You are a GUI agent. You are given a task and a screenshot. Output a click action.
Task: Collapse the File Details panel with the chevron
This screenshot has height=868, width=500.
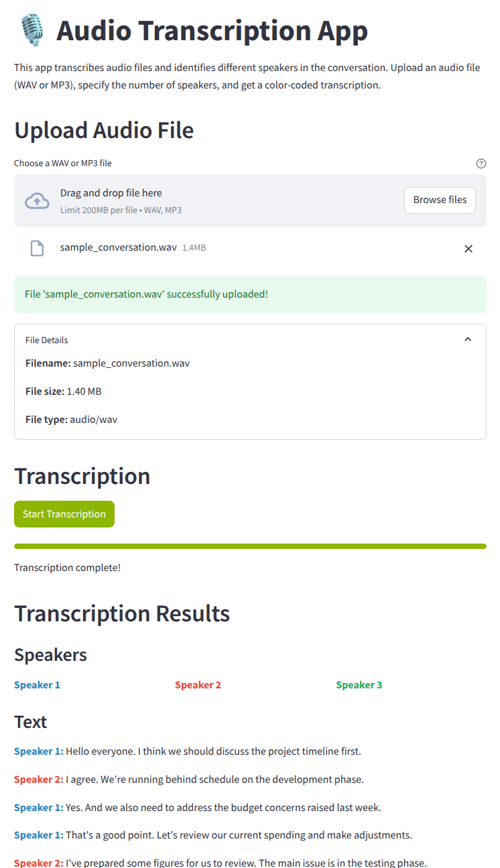(x=468, y=339)
